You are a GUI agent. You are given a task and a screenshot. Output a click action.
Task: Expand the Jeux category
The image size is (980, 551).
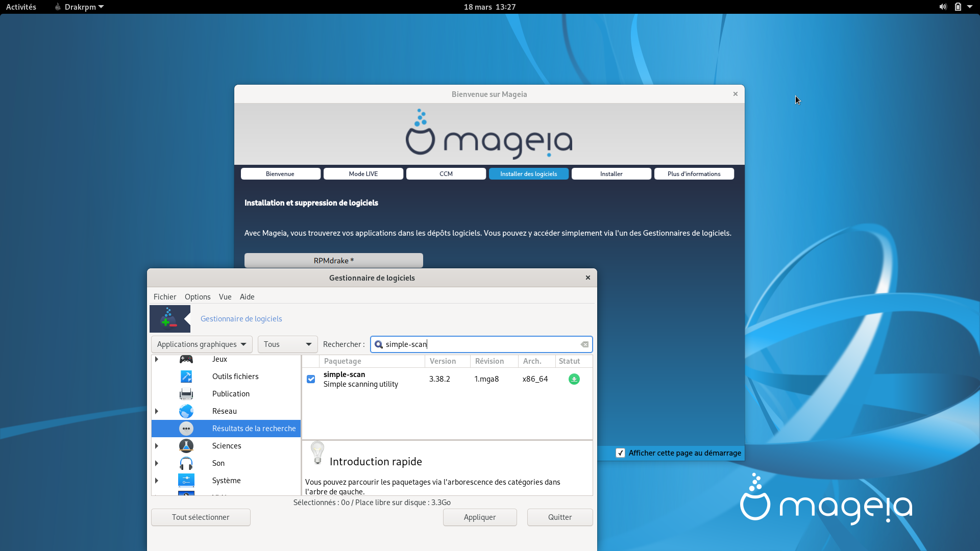(157, 359)
